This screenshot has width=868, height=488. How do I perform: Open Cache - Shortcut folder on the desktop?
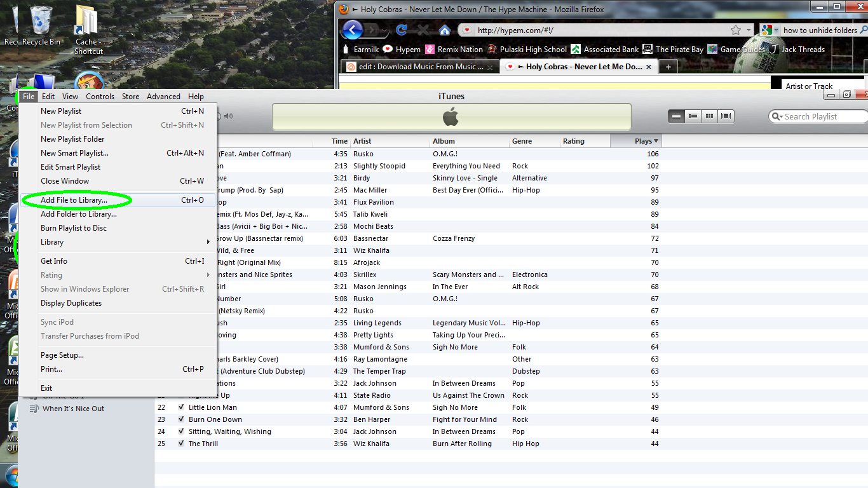click(87, 30)
